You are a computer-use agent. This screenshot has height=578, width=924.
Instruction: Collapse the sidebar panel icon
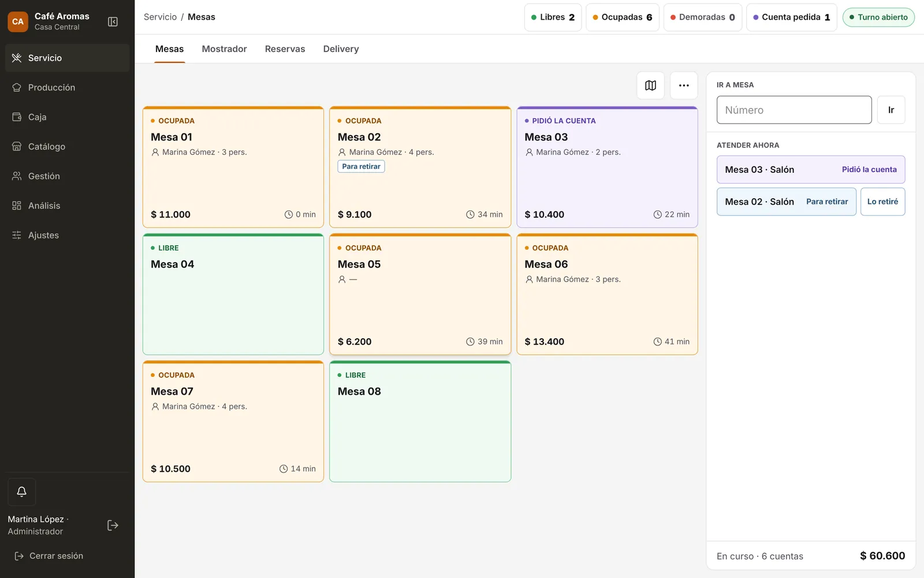point(113,22)
